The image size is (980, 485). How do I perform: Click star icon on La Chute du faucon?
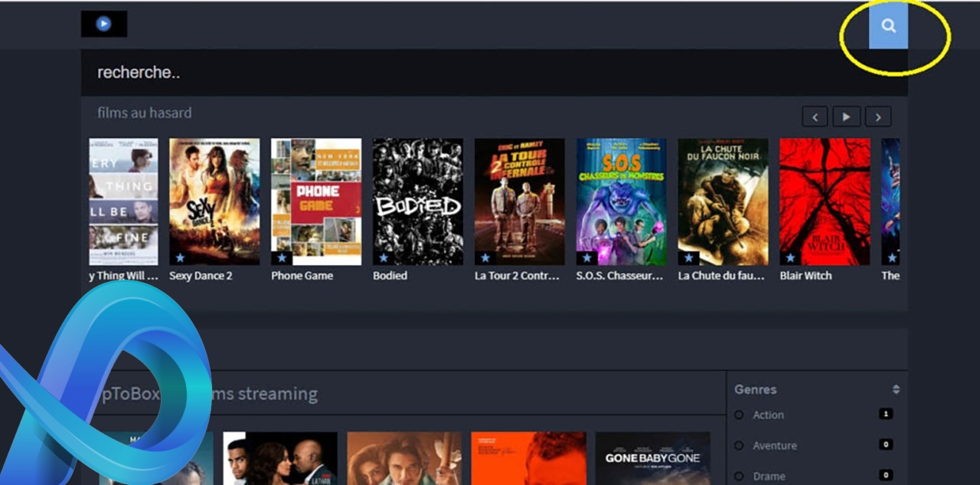[x=689, y=257]
